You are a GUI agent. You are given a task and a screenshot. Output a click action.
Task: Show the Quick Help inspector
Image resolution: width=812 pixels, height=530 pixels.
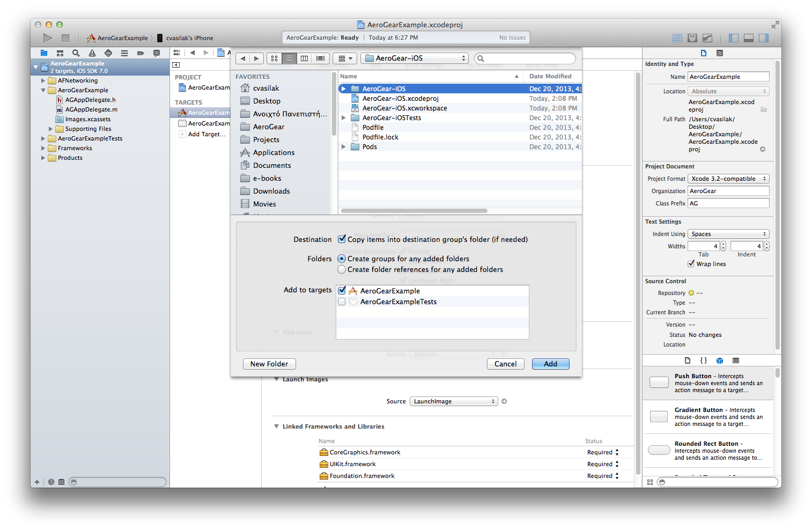point(720,53)
